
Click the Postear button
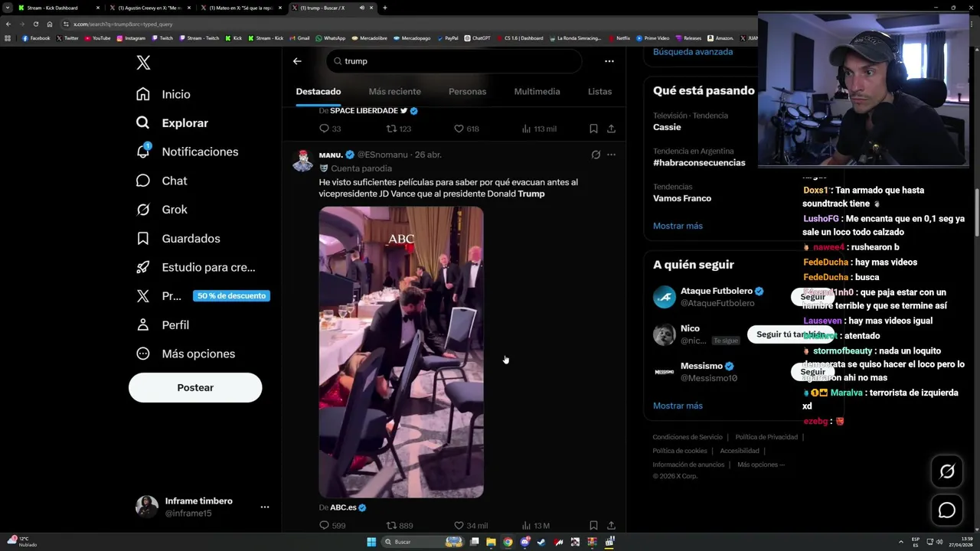point(195,387)
